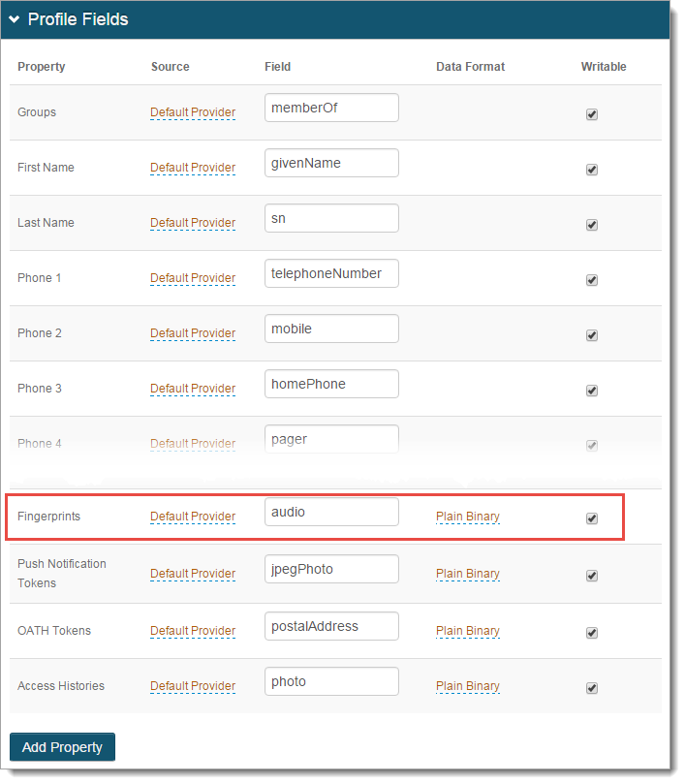Focus the givenName field input
This screenshot has width=685, height=784.
point(331,163)
